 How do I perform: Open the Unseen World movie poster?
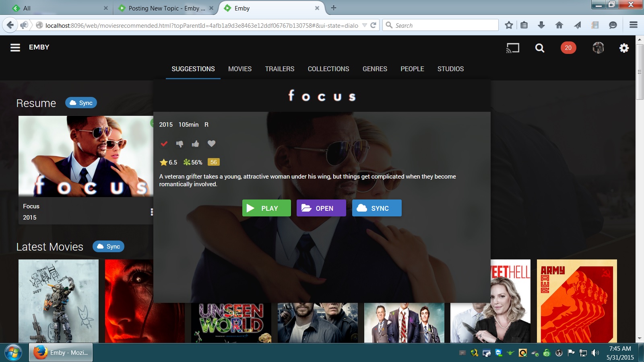[x=231, y=323]
